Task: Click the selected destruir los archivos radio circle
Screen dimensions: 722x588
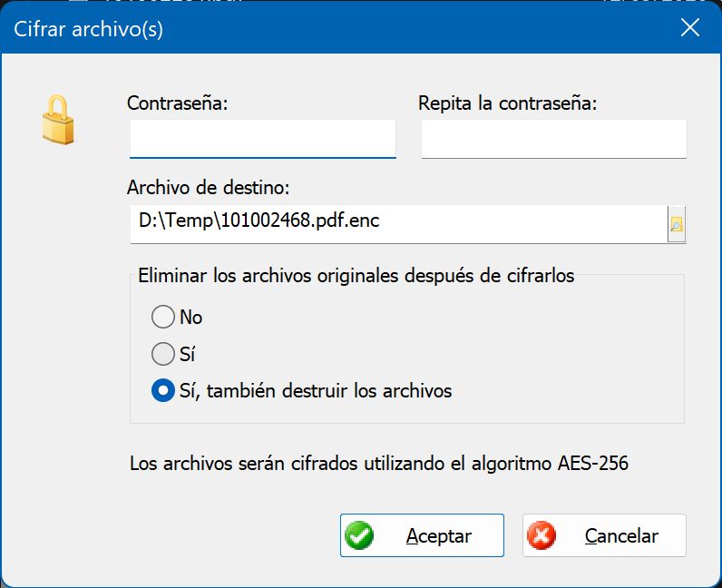Action: (x=163, y=390)
